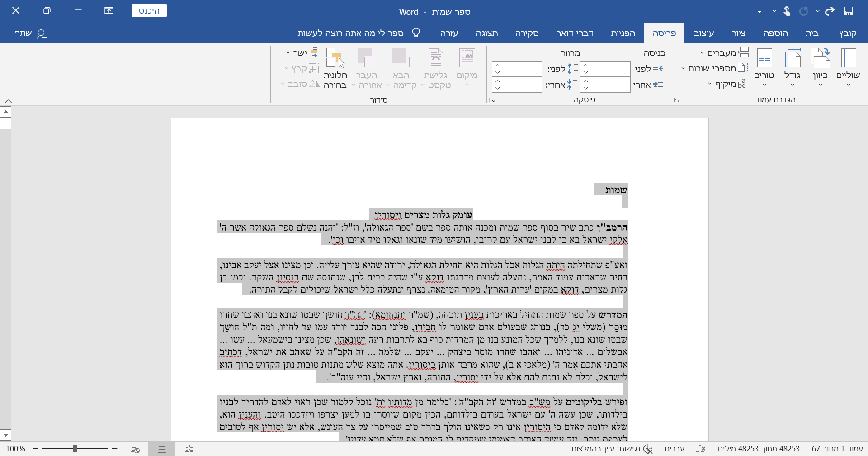Viewport: 868px width, 456px height.
Task: Click the Save icon in the title bar
Action: [849, 11]
